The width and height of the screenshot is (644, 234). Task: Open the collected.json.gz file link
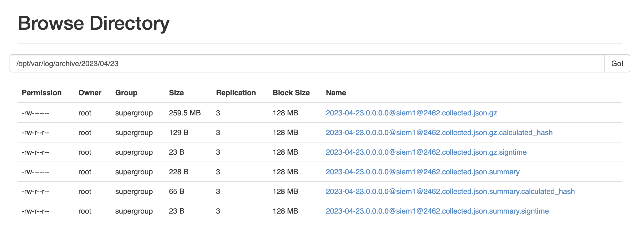(411, 113)
